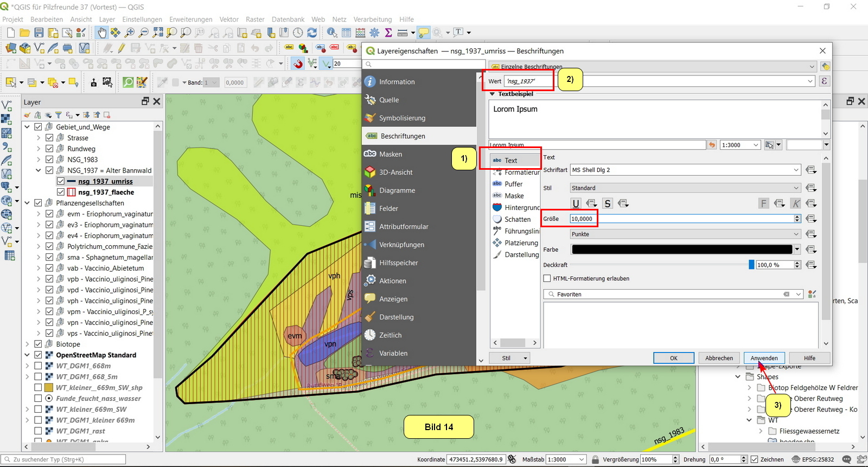
Task: Select the Pan Map hand tool
Action: click(101, 33)
